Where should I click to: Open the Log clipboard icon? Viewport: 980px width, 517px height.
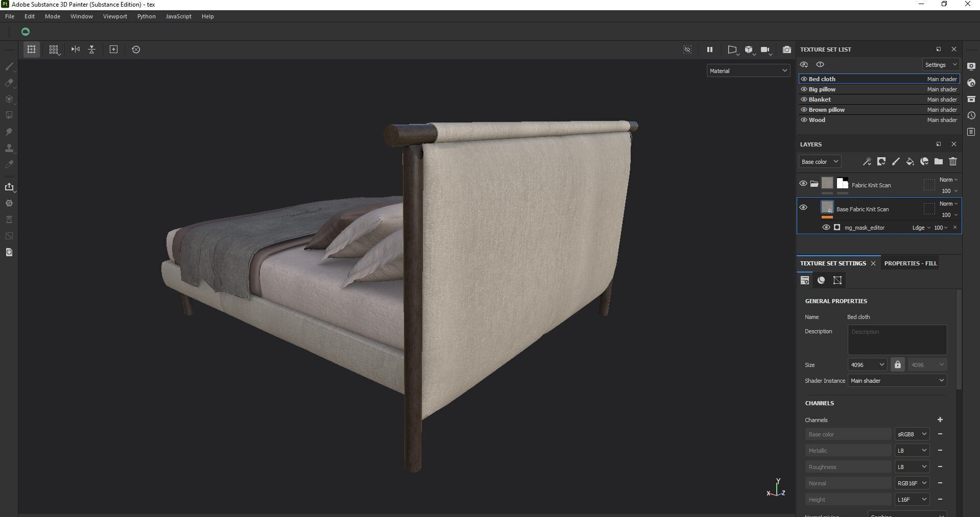tap(971, 132)
